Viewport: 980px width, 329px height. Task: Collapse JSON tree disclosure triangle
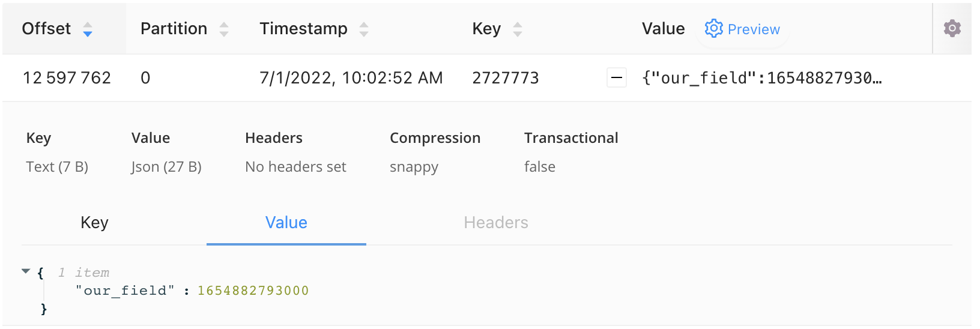[x=26, y=271]
